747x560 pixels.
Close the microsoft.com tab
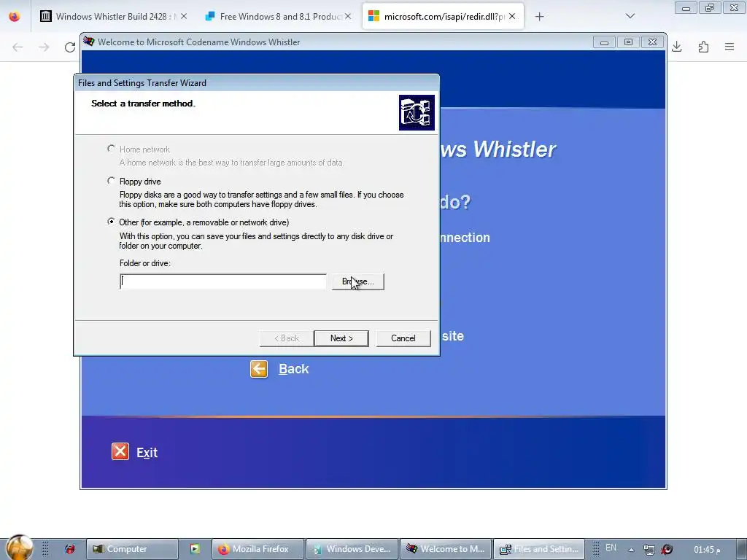(x=512, y=16)
